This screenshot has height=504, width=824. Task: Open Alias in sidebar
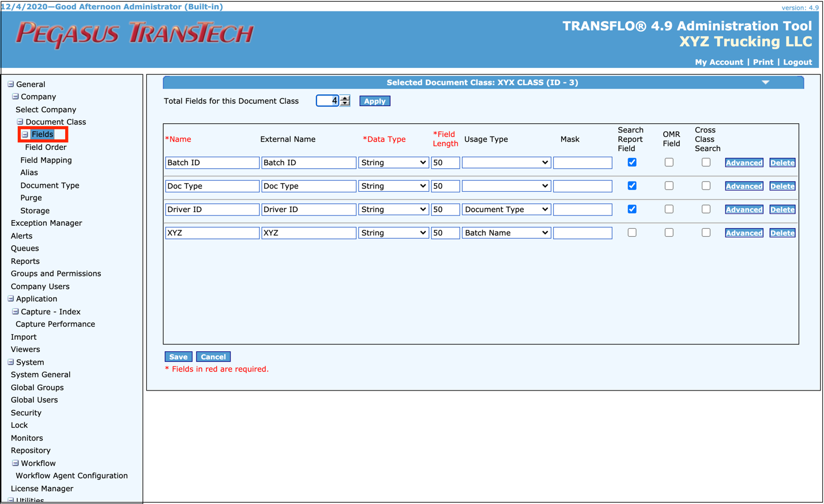click(x=29, y=172)
